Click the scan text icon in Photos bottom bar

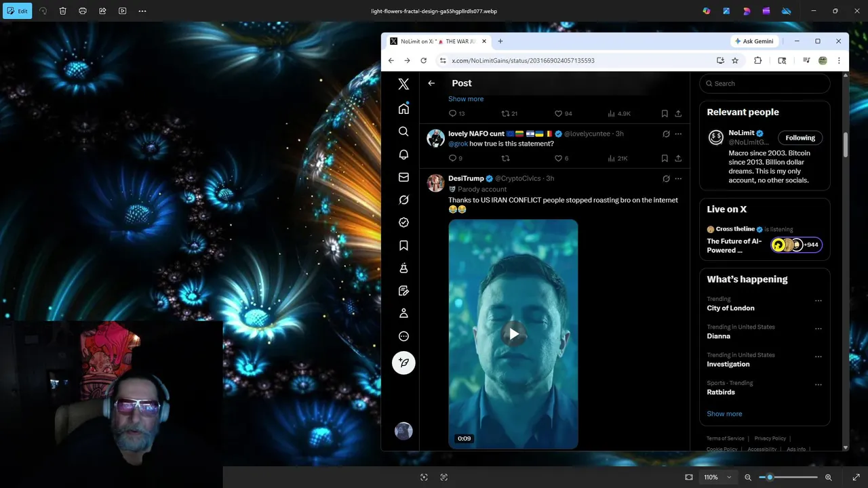pos(444,477)
